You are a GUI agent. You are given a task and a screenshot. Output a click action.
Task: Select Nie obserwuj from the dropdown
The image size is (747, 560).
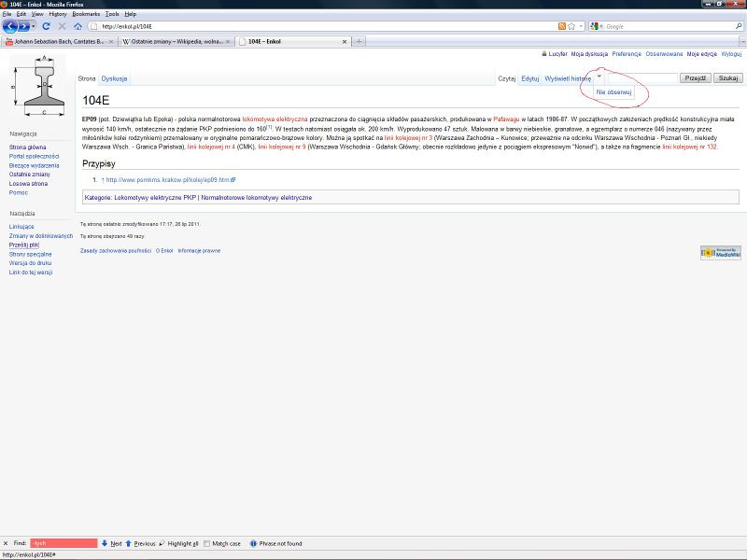point(614,93)
